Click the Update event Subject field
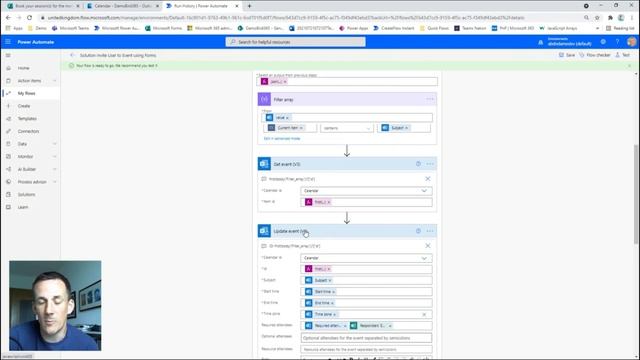640x360 pixels. [x=366, y=280]
